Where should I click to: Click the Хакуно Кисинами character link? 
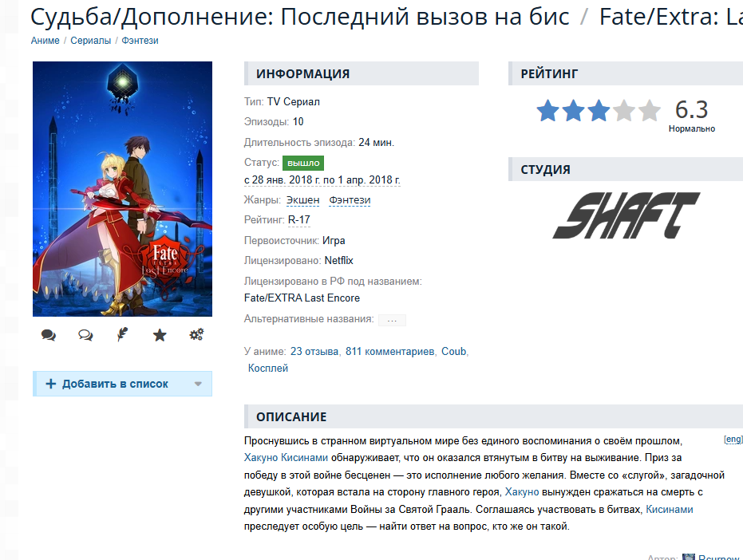(286, 458)
